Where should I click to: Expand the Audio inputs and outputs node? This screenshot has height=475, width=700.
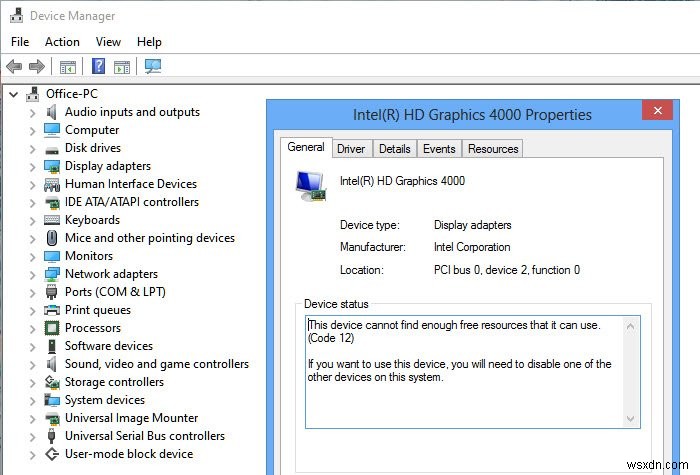(x=32, y=113)
